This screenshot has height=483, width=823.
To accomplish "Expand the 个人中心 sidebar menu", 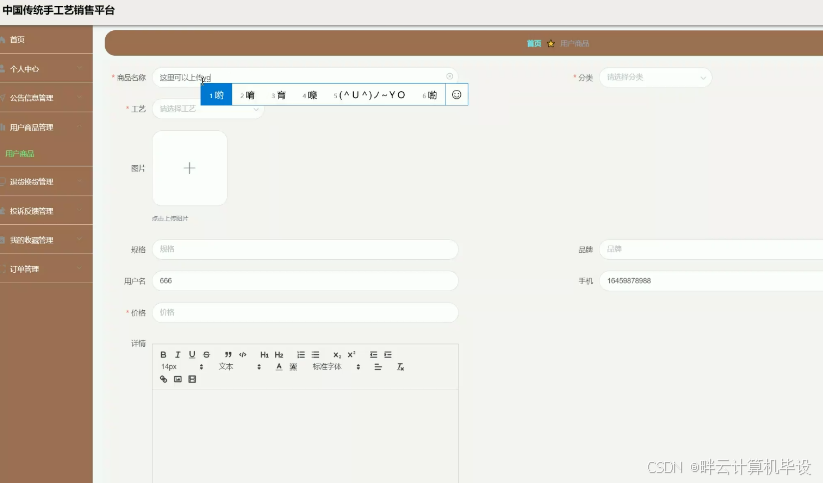I will pyautogui.click(x=46, y=68).
